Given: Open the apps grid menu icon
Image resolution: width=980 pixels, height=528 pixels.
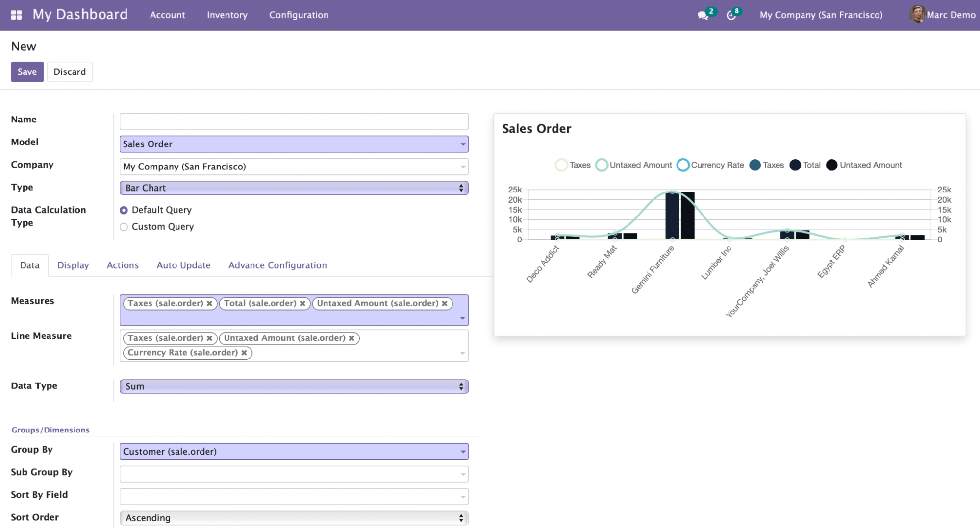Looking at the screenshot, I should pos(16,15).
